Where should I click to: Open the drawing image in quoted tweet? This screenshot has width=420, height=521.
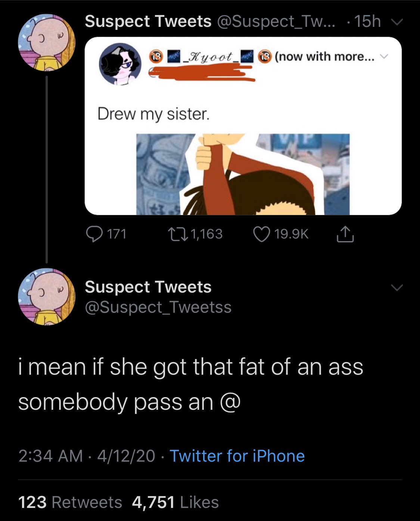click(x=243, y=174)
